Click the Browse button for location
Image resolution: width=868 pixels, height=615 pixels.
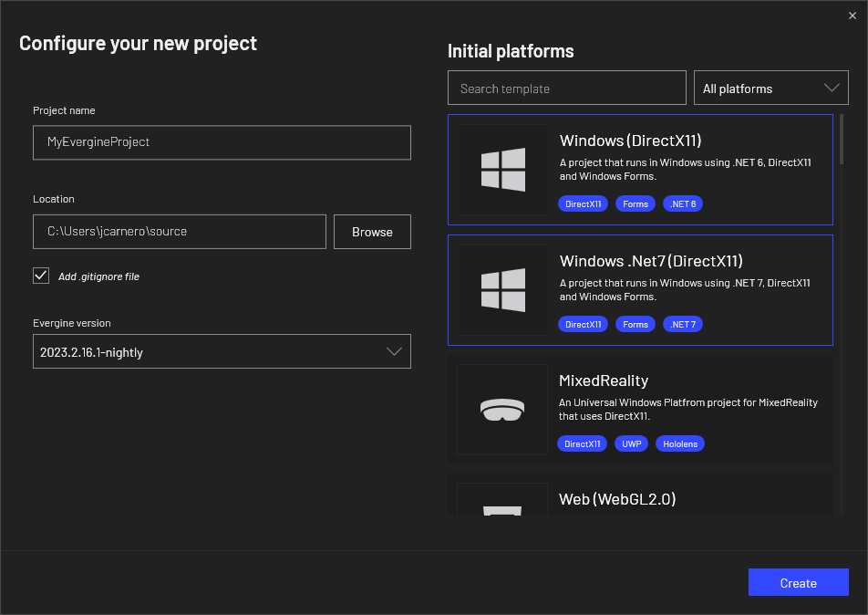point(372,232)
